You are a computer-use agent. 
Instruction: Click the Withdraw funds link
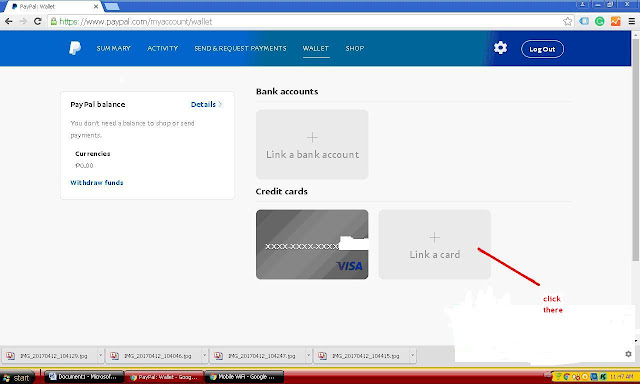tap(97, 182)
